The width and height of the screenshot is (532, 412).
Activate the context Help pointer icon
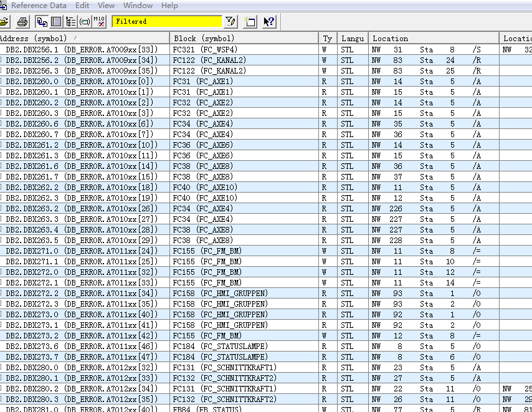268,22
